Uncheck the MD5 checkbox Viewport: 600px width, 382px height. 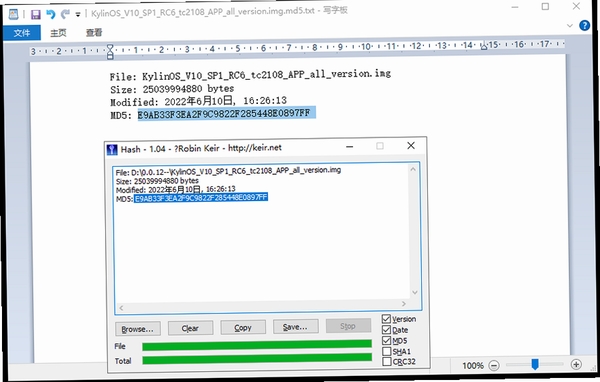tap(387, 340)
